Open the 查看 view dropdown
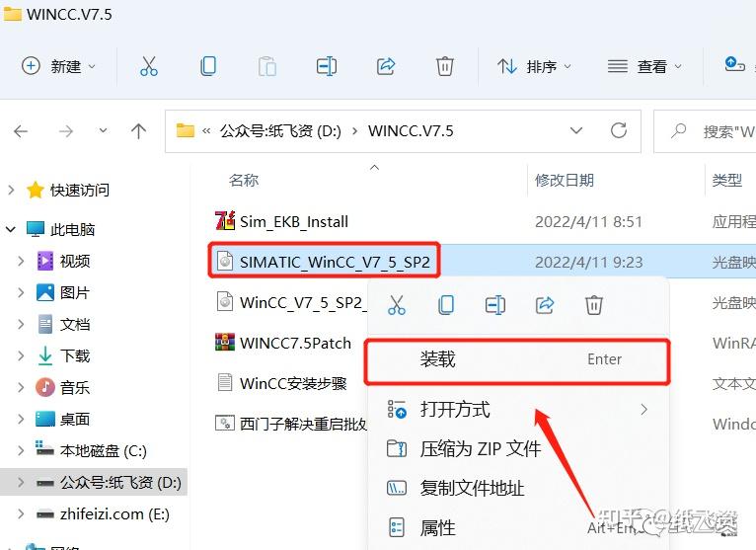This screenshot has height=550, width=756. click(645, 66)
